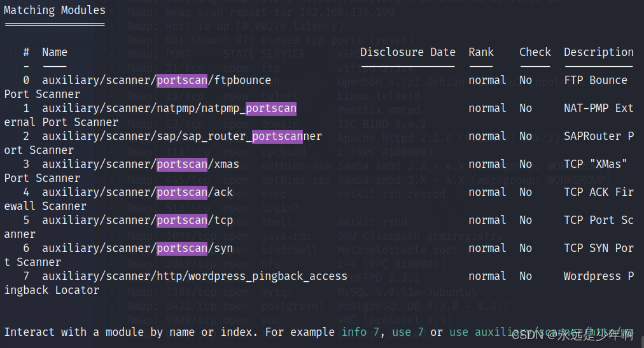Image resolution: width=644 pixels, height=348 pixels.
Task: Click the 'info 7' example command
Action: tap(360, 331)
